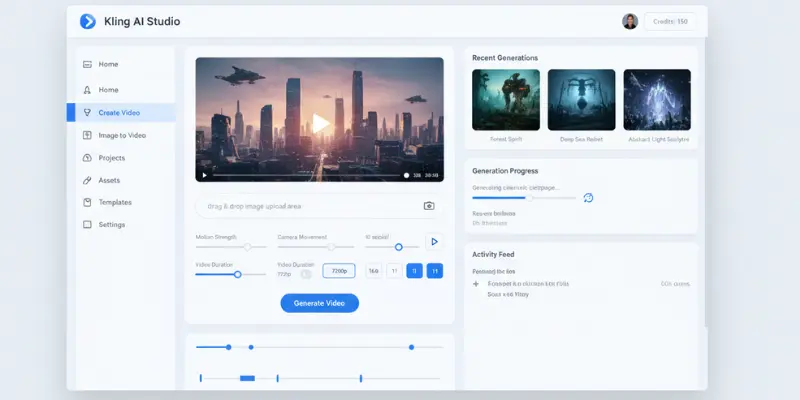Play the city video using center play overlay
This screenshot has width=800, height=400.
click(321, 123)
